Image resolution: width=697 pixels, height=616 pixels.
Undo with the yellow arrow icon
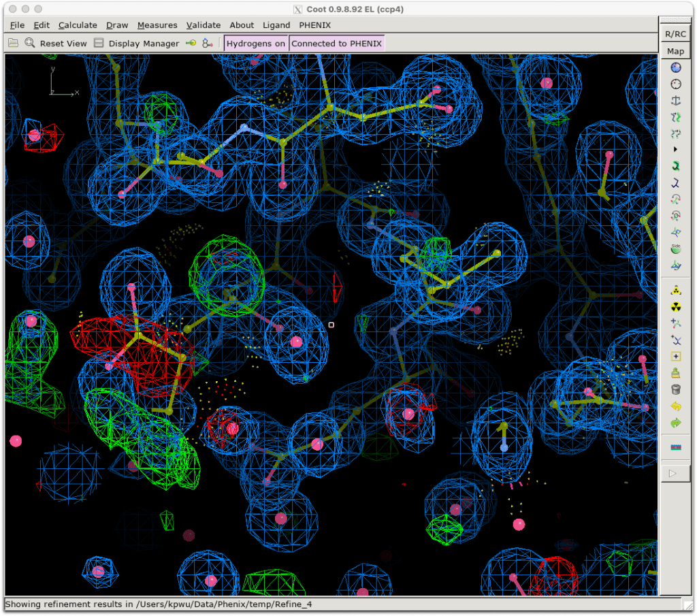(676, 406)
